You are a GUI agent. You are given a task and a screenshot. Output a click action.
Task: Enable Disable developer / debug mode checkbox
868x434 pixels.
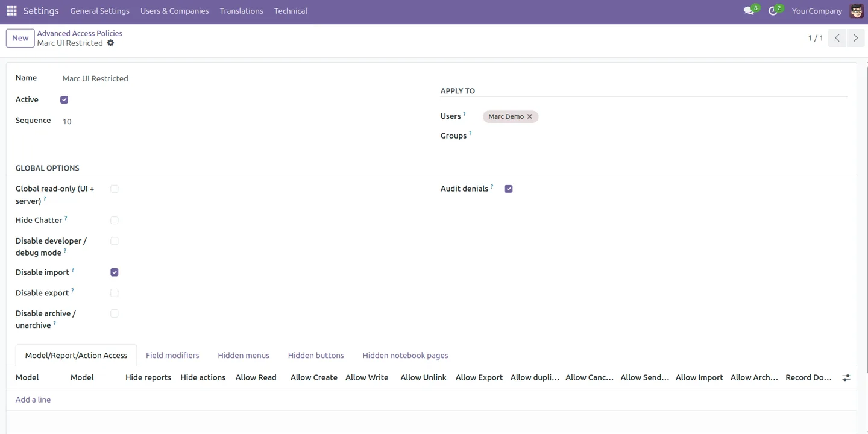[x=115, y=241]
